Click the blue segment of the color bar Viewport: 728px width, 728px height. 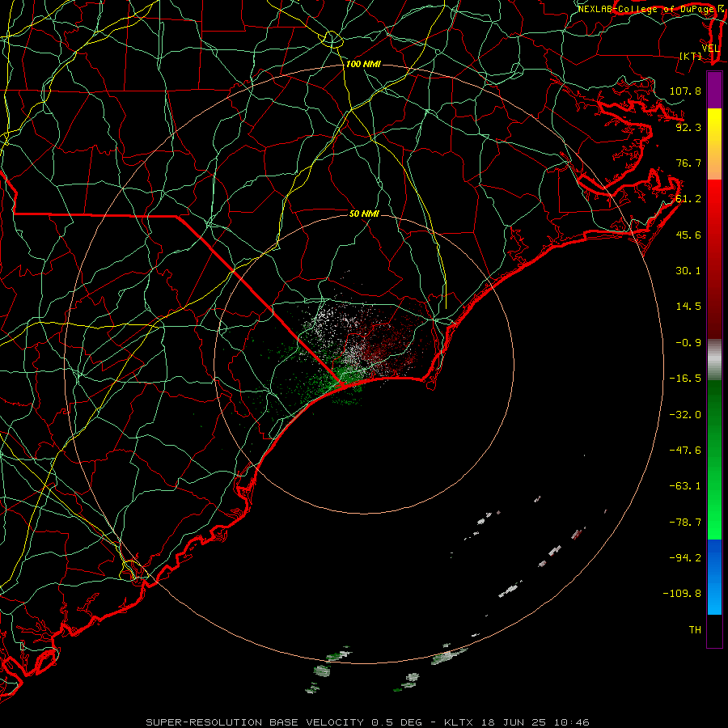714,577
